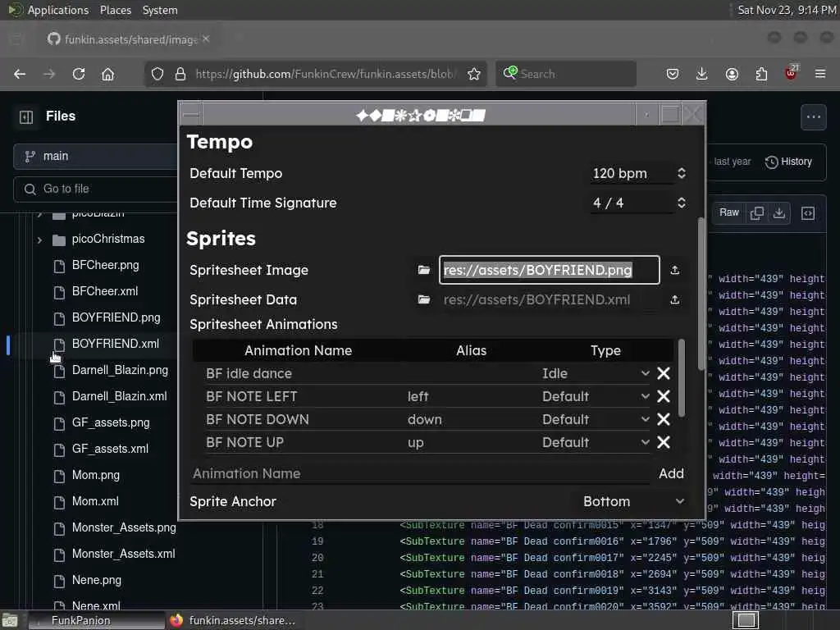Open the file History link
This screenshot has height=630, width=840.
tap(788, 162)
